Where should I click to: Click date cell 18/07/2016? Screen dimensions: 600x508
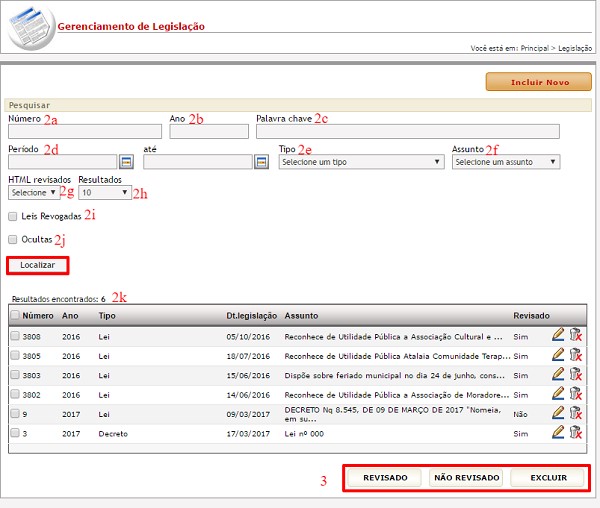[248, 356]
